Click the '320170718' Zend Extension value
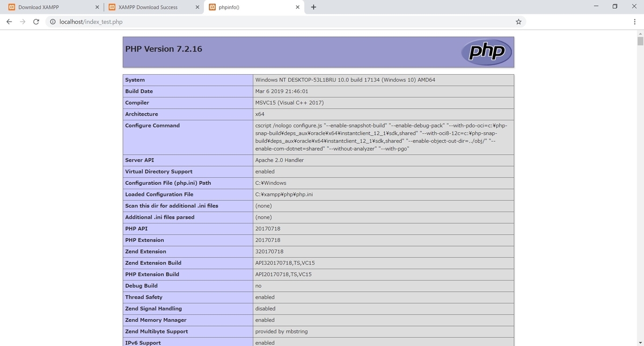Viewport: 644px width, 346px height. pyautogui.click(x=269, y=251)
